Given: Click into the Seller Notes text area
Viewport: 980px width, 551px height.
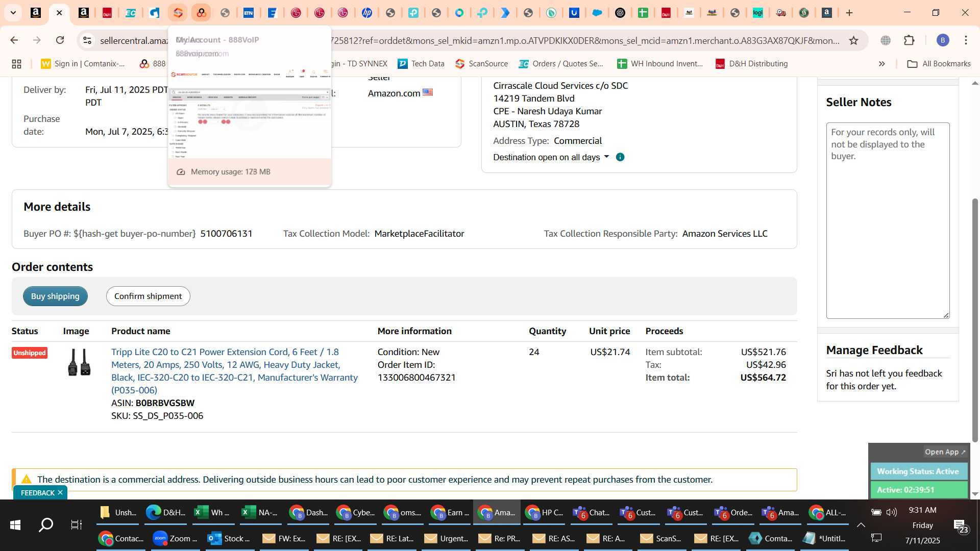Looking at the screenshot, I should coord(888,220).
